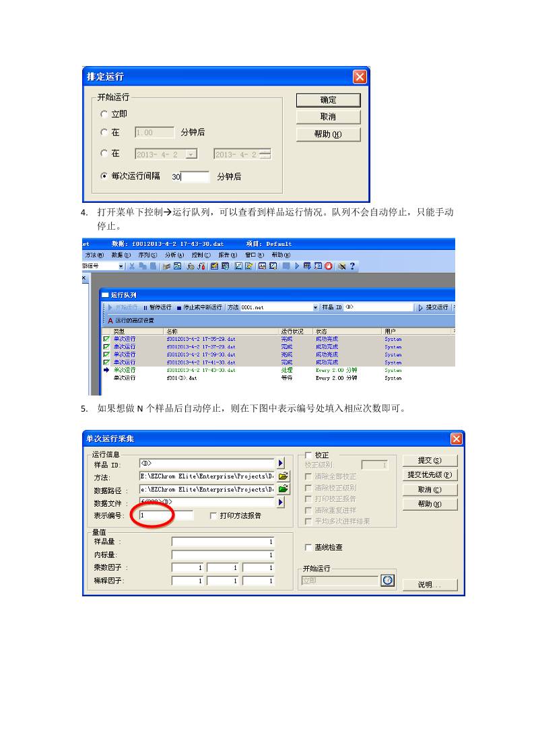Select the 在 date and time radio option
The width and height of the screenshot is (534, 756).
pos(104,154)
